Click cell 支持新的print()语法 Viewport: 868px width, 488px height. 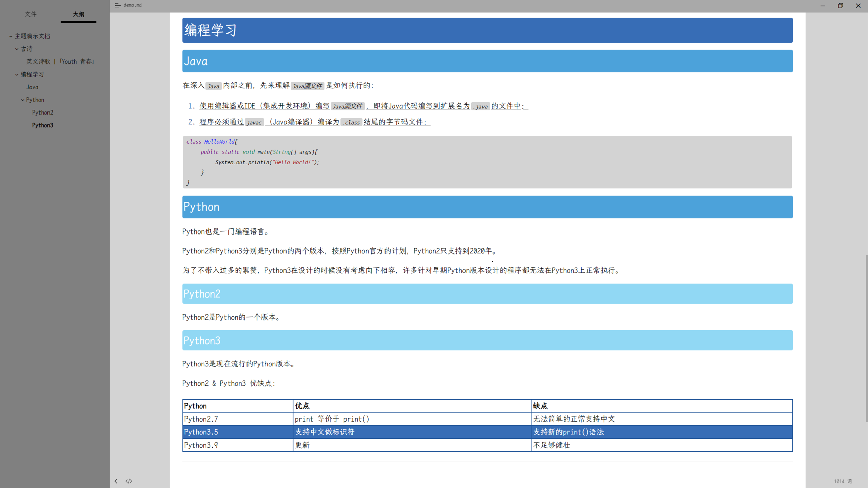pos(662,432)
